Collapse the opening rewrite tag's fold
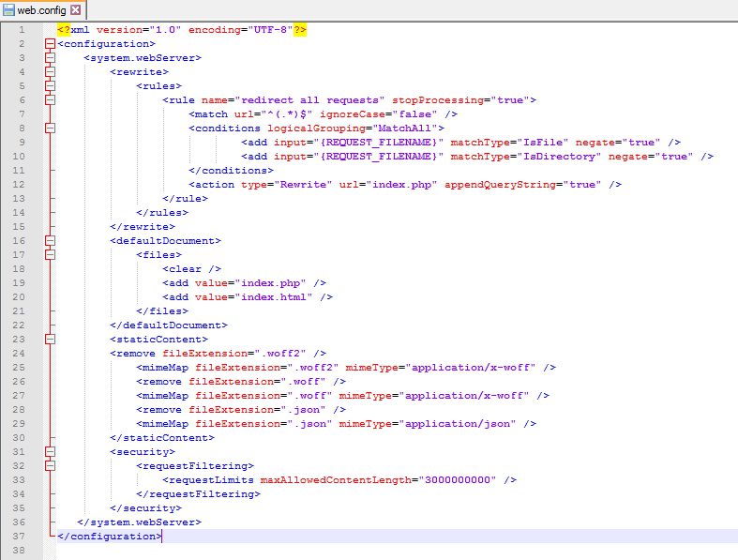 tap(51, 72)
